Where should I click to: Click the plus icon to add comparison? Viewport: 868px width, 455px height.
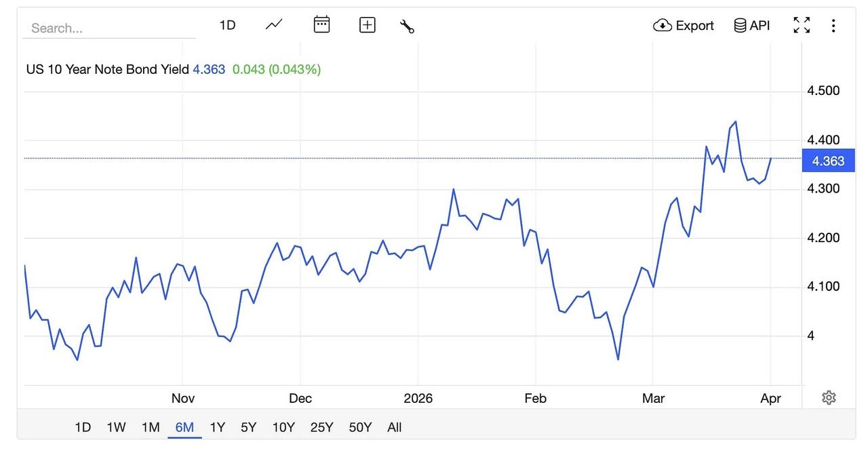(367, 25)
